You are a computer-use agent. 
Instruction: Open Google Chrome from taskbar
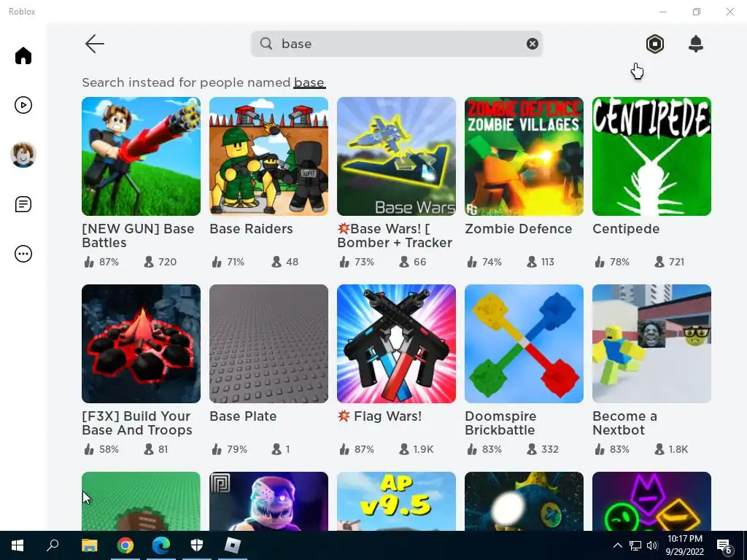(125, 545)
